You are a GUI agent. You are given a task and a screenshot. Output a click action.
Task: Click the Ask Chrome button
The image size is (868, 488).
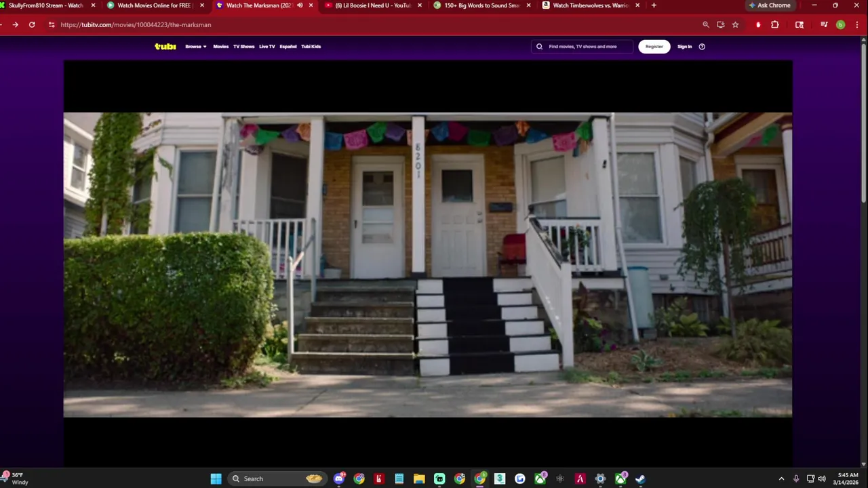coord(770,5)
